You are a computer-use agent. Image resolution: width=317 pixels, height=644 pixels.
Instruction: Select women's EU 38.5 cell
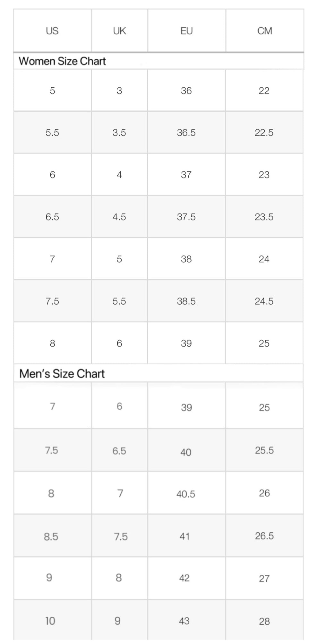point(186,301)
